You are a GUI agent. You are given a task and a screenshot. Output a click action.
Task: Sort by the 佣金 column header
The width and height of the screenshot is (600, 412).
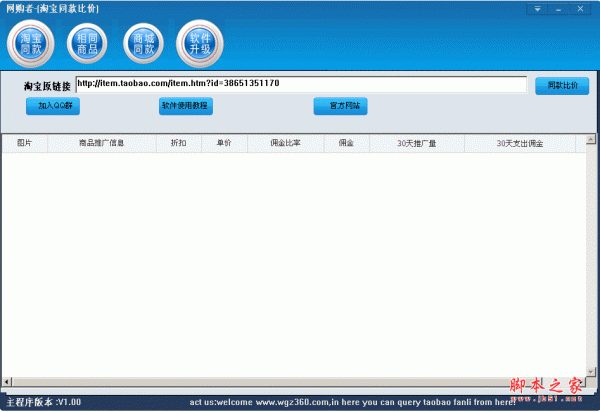pyautogui.click(x=346, y=143)
